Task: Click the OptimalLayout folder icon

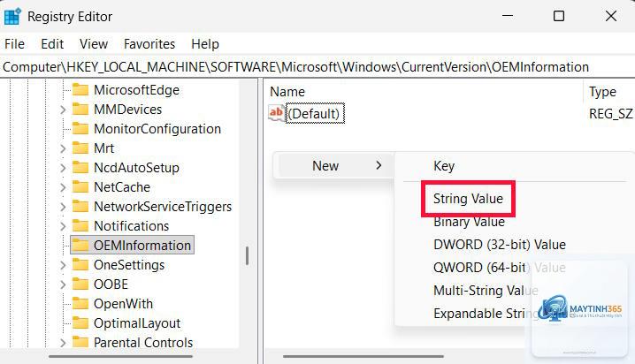Action: pyautogui.click(x=80, y=323)
